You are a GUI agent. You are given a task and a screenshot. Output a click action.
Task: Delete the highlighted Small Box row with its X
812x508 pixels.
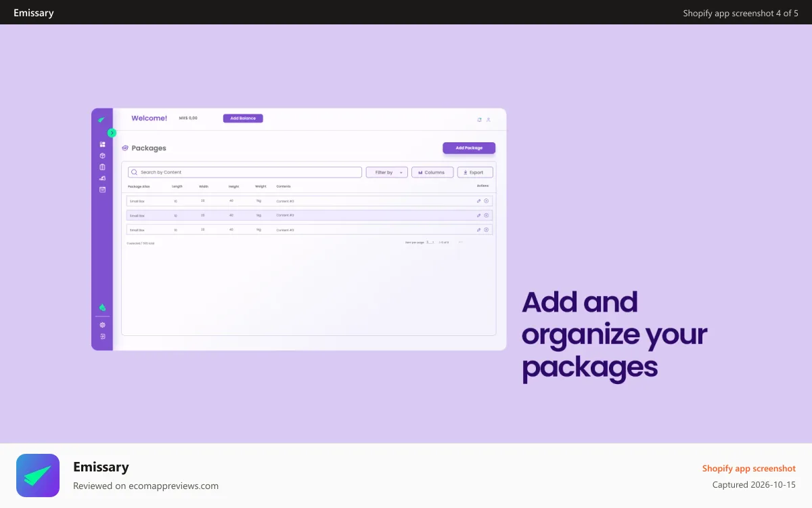click(487, 215)
